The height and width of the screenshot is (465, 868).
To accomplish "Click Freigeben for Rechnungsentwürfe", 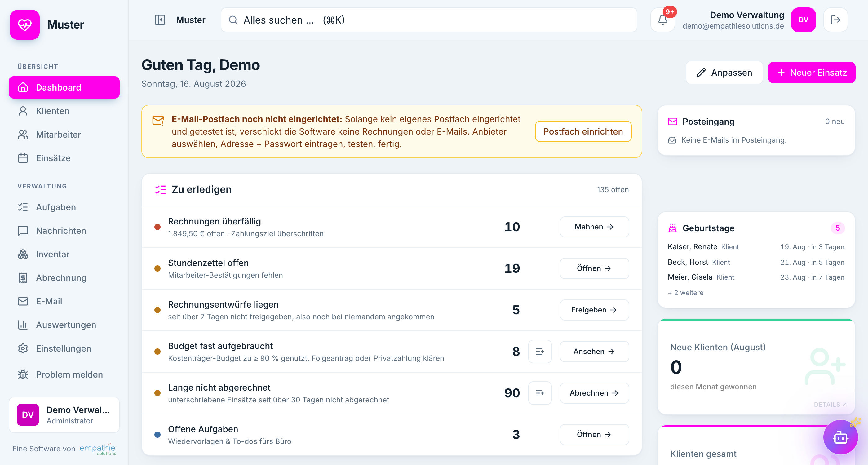I will [x=594, y=310].
